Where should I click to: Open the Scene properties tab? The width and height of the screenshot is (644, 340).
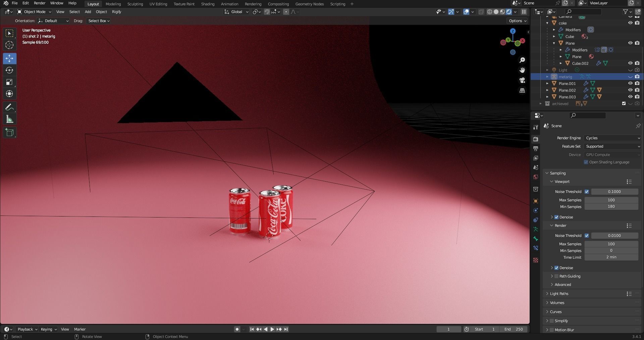(x=536, y=167)
